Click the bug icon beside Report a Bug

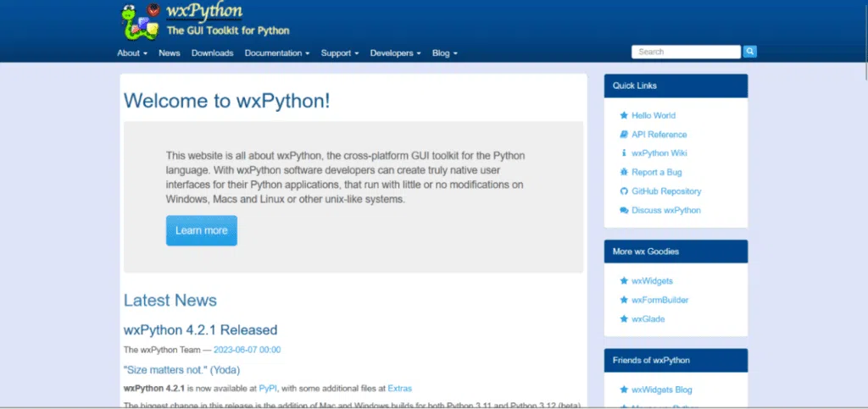(x=624, y=172)
